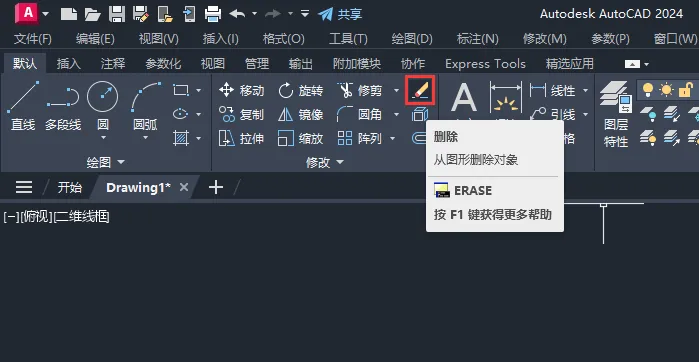Open the 工具(T) menu

point(348,39)
